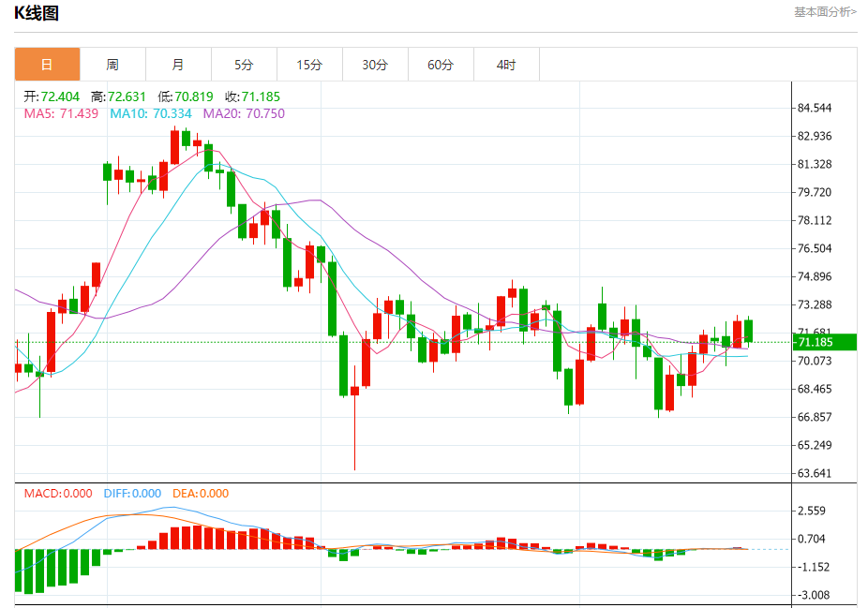Click the 73.288 axis value
Viewport: 868px width, 608px height.
point(815,304)
